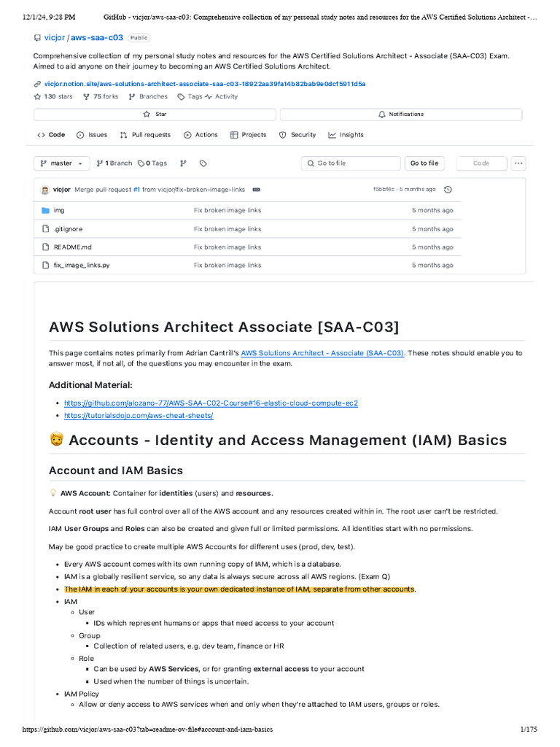Click the star icon next to 130 stars
Image resolution: width=560 pixels, height=747 pixels.
38,97
